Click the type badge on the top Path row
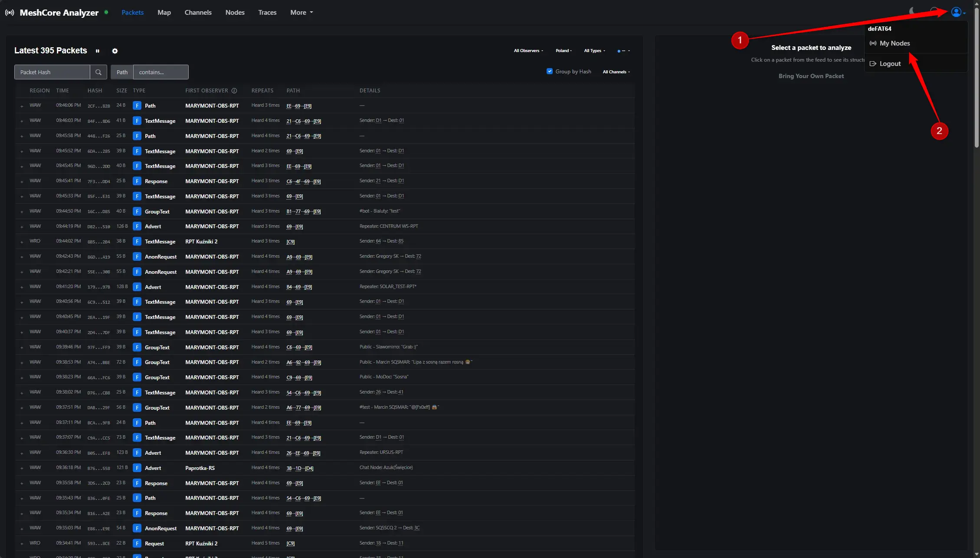The image size is (980, 558). pos(137,105)
